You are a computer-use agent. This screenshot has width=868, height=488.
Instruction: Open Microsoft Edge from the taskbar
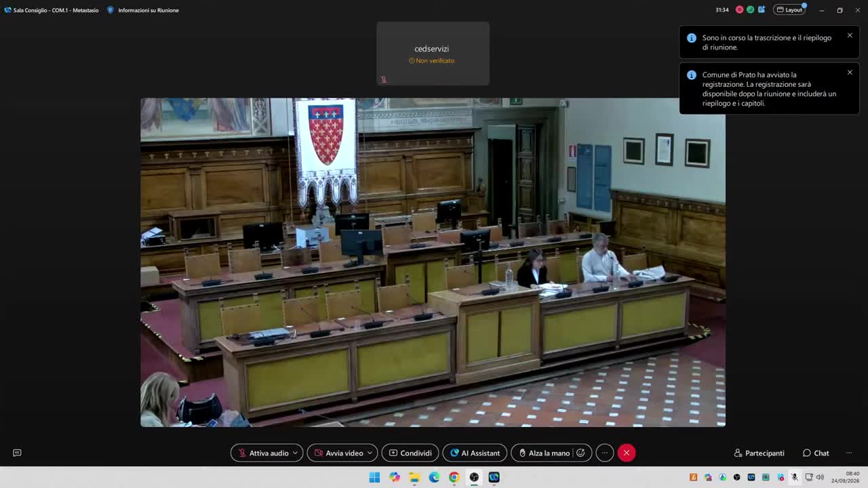point(434,477)
